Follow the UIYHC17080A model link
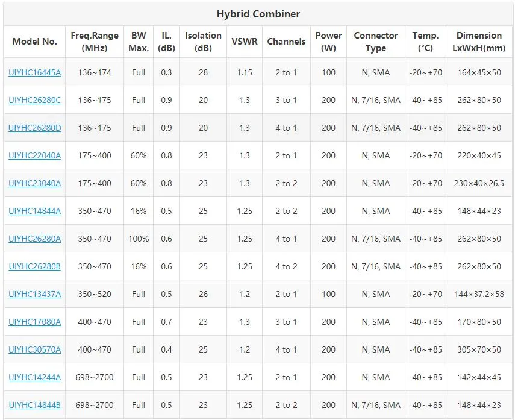The width and height of the screenshot is (515, 420). [x=34, y=322]
